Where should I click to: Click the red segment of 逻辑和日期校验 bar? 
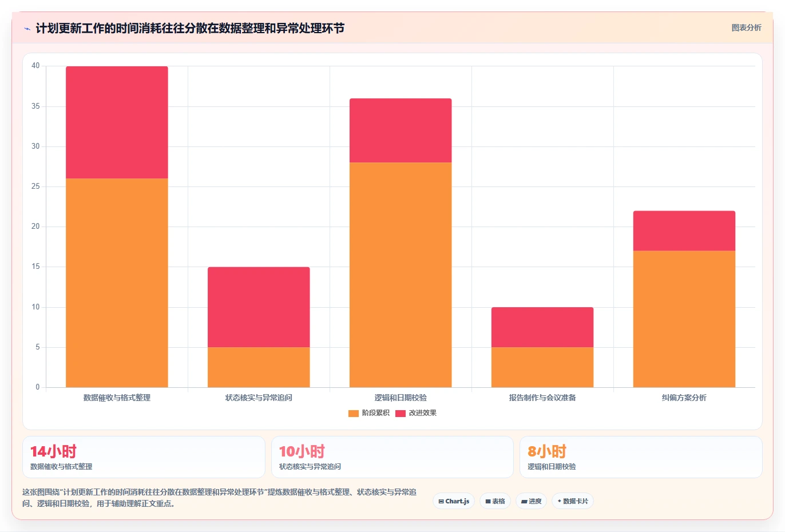[401, 130]
